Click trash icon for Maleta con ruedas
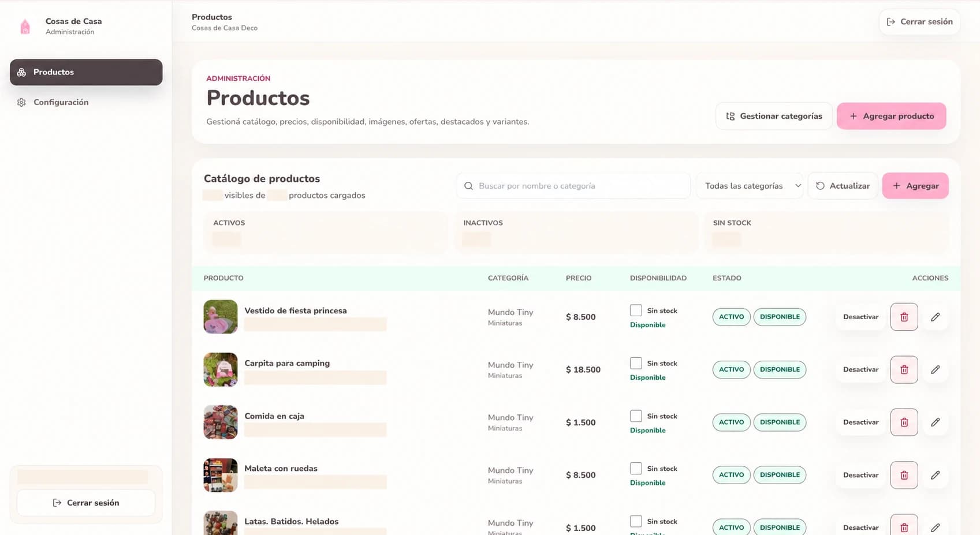 pos(904,475)
